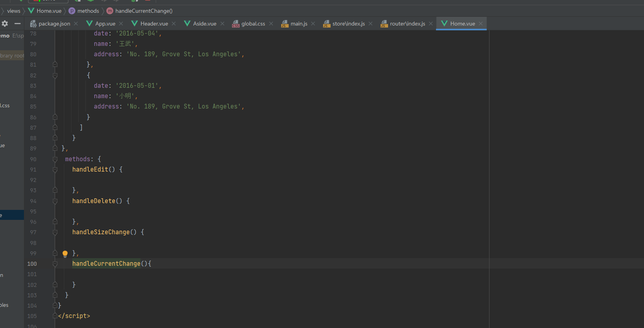Select 'methods' breadcrumb item

[x=88, y=11]
